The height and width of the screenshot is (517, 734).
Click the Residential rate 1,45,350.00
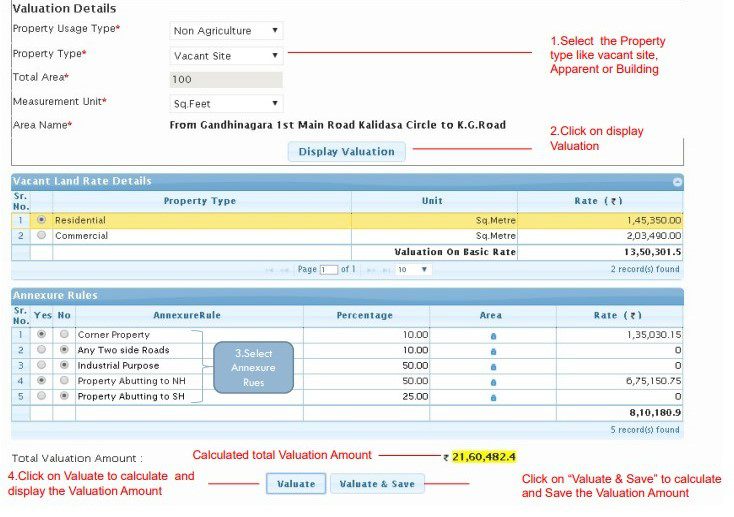[x=654, y=221]
